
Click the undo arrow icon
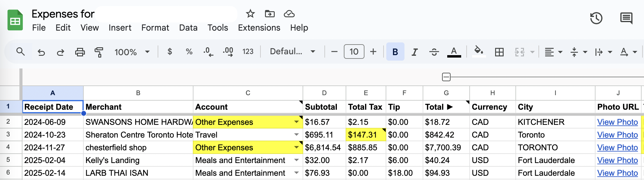tap(41, 52)
